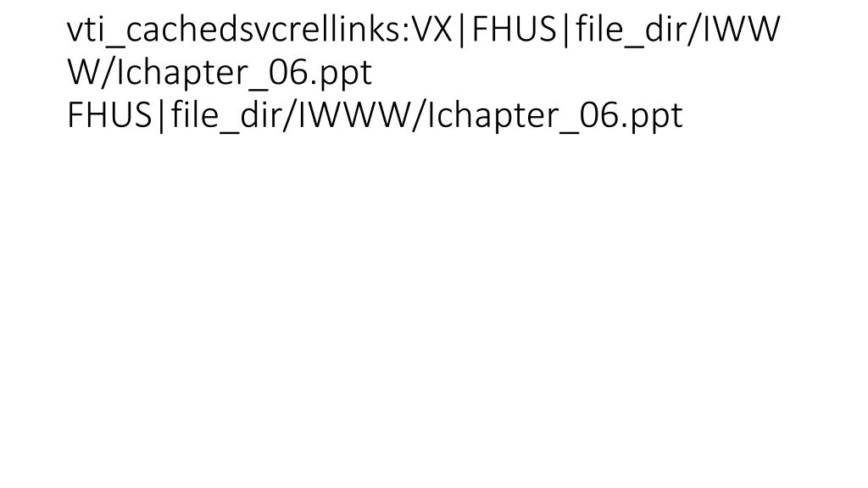Click file_dir in the third text line
The height and width of the screenshot is (488, 868).
point(224,115)
